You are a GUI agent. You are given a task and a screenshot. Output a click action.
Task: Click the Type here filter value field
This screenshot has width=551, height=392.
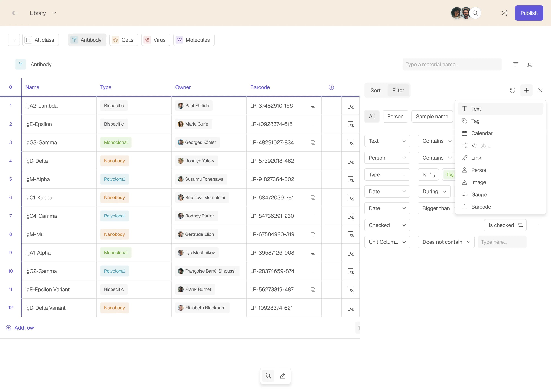502,242
